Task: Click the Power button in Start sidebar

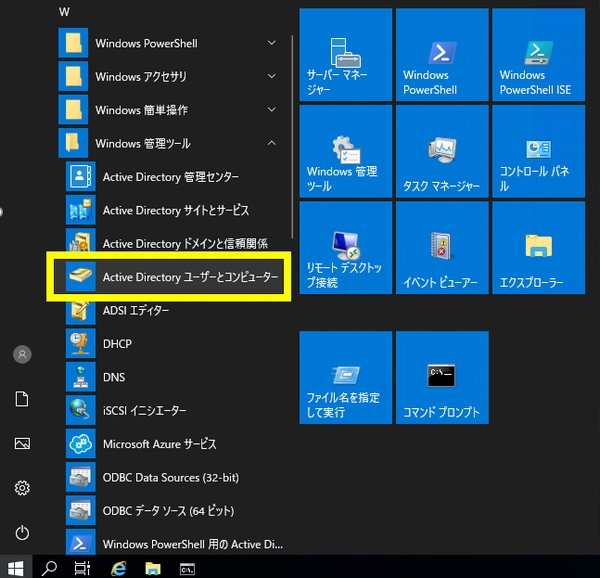Action: (x=22, y=532)
